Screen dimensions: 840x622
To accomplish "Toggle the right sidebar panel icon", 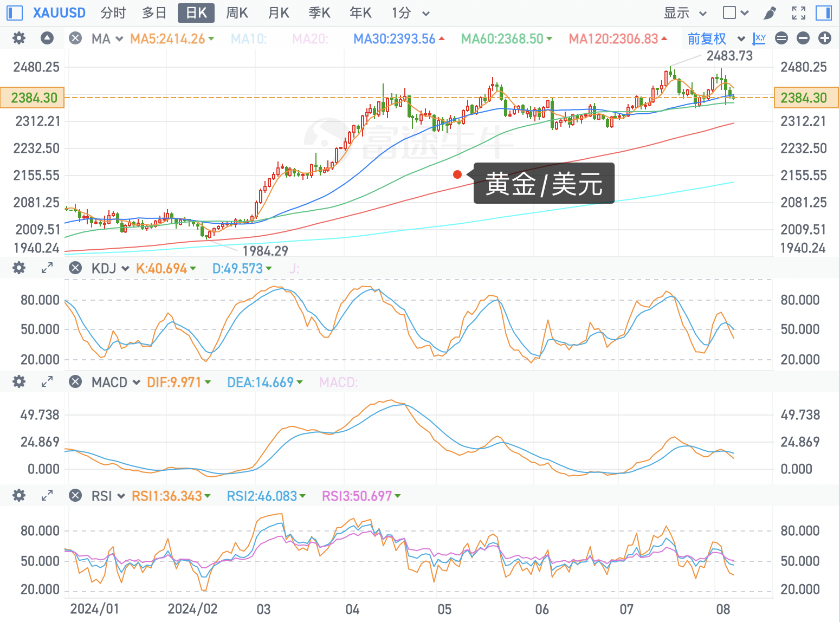I will pos(824,12).
